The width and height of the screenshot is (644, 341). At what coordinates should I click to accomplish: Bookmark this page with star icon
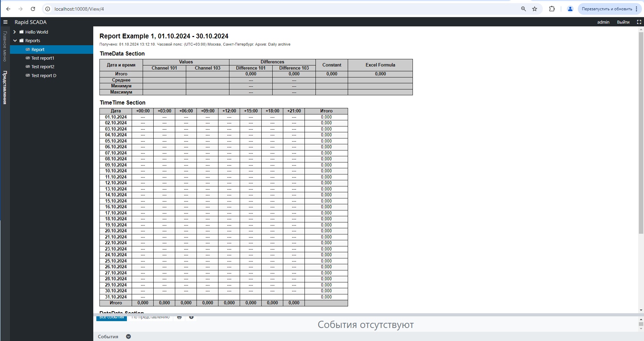point(535,9)
